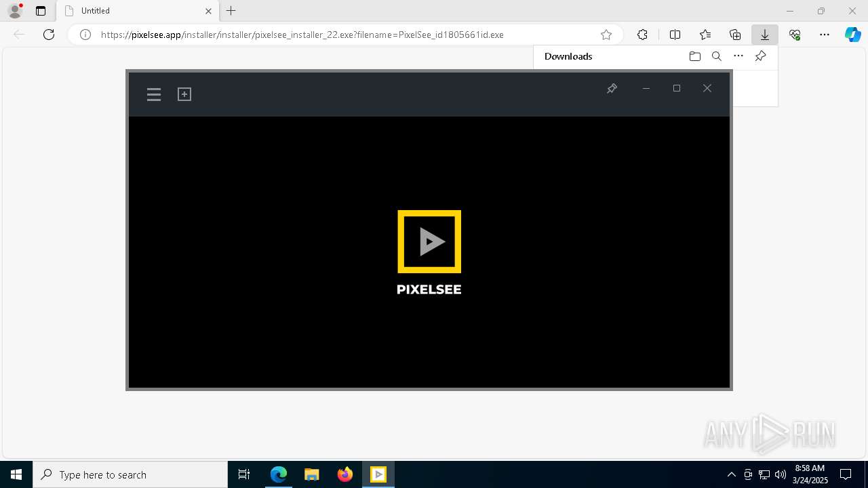The height and width of the screenshot is (488, 868).
Task: Select the Untitled browser tab
Action: (x=139, y=11)
